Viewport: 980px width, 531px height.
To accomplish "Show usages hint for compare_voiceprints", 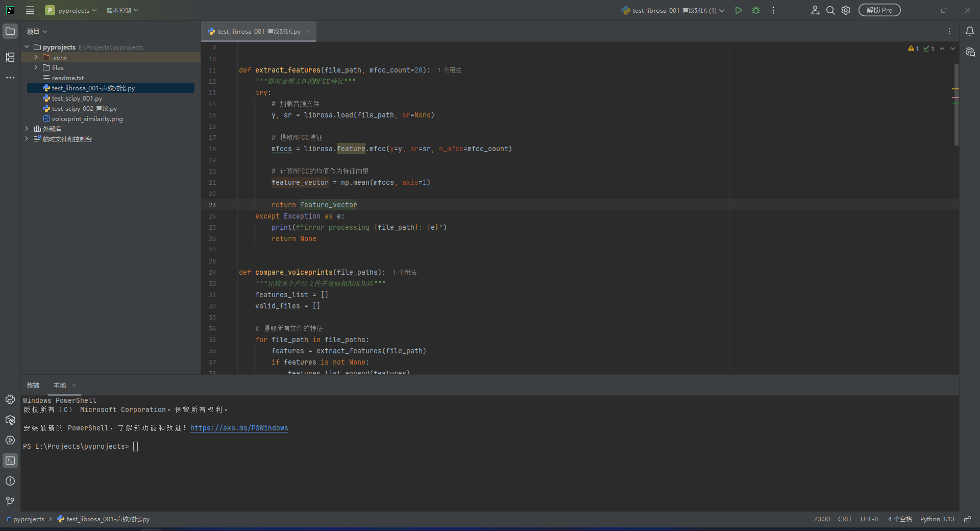I will 404,273.
